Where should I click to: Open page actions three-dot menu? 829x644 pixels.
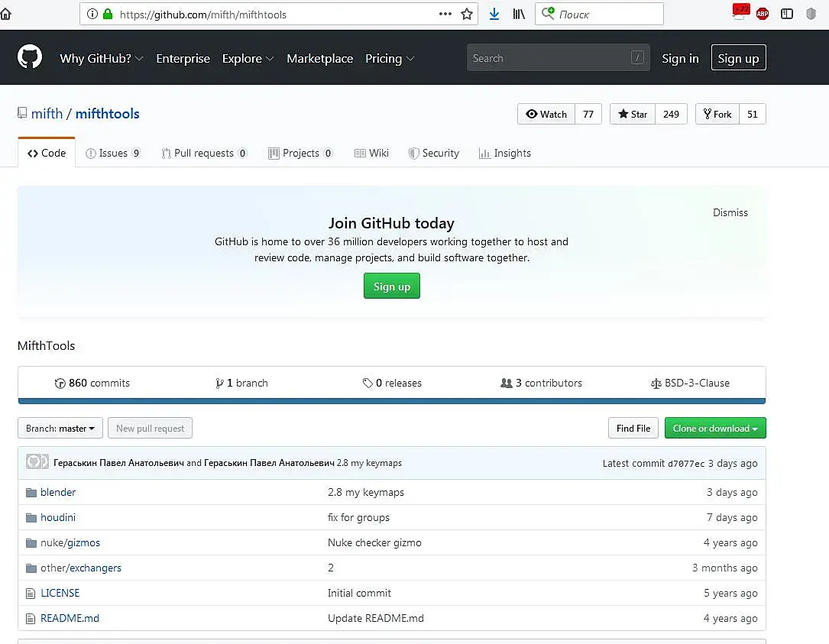coord(445,15)
